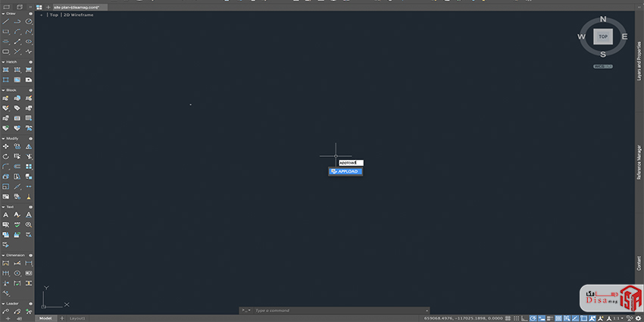Collapse the Modify panel section
The width and height of the screenshot is (644, 322).
pos(3,139)
